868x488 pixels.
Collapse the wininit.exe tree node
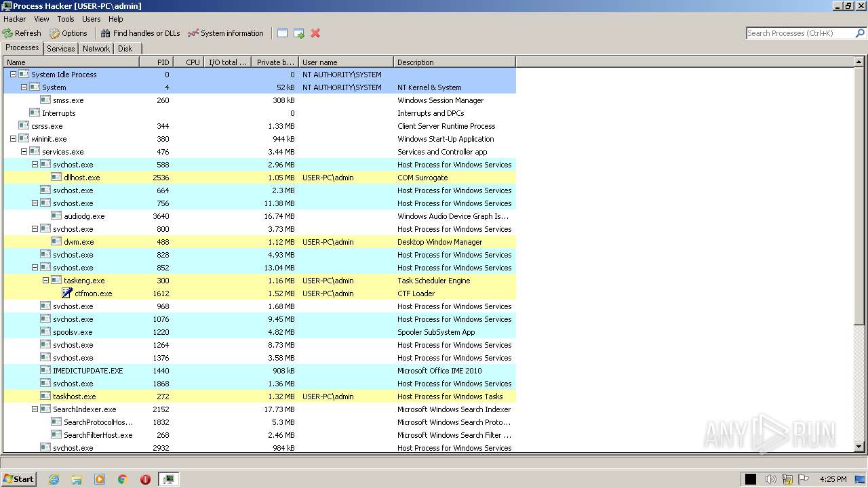coord(13,139)
